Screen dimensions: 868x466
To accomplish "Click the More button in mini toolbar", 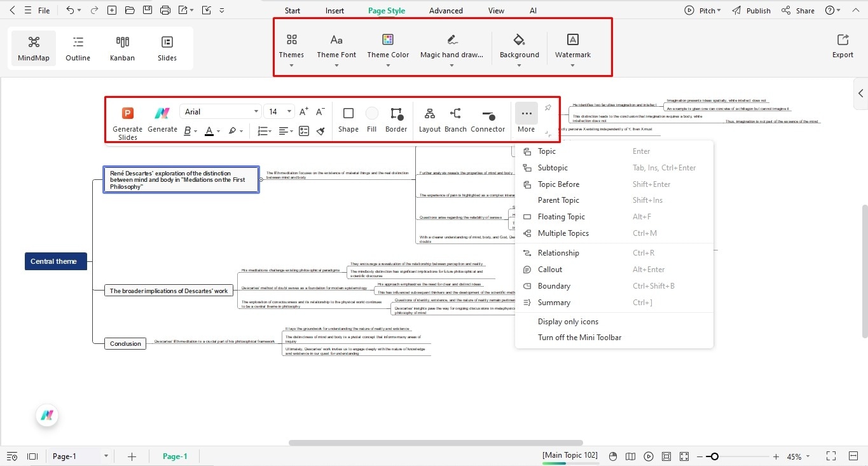I will (x=526, y=118).
